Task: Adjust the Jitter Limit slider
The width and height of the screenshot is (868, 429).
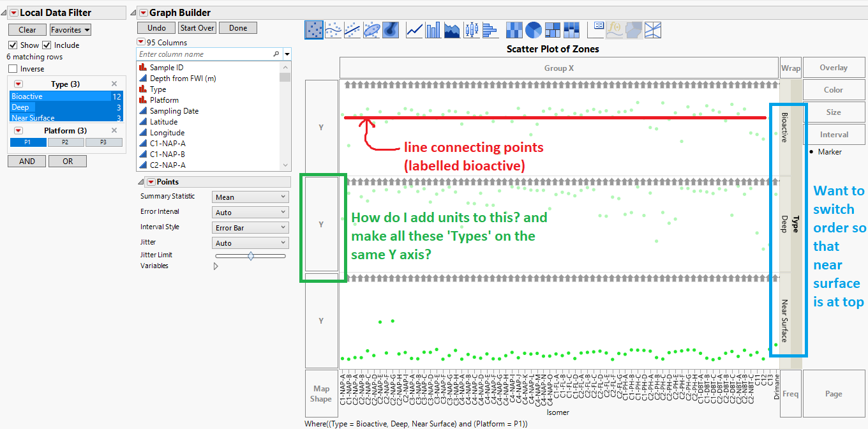Action: click(251, 255)
